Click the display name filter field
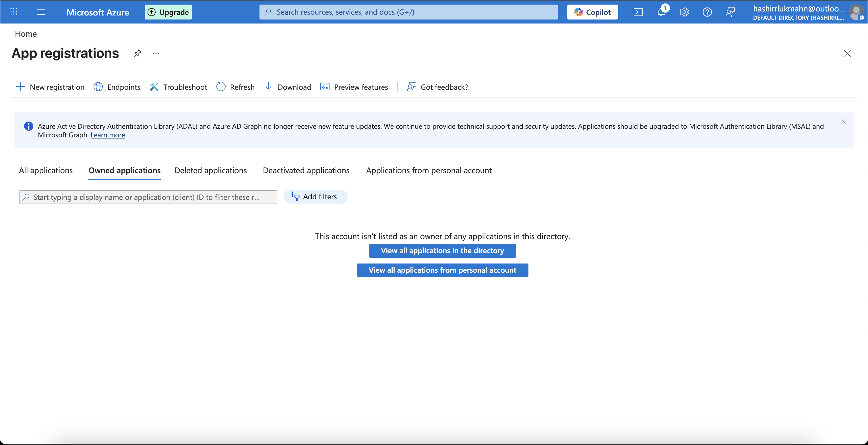 click(x=148, y=197)
